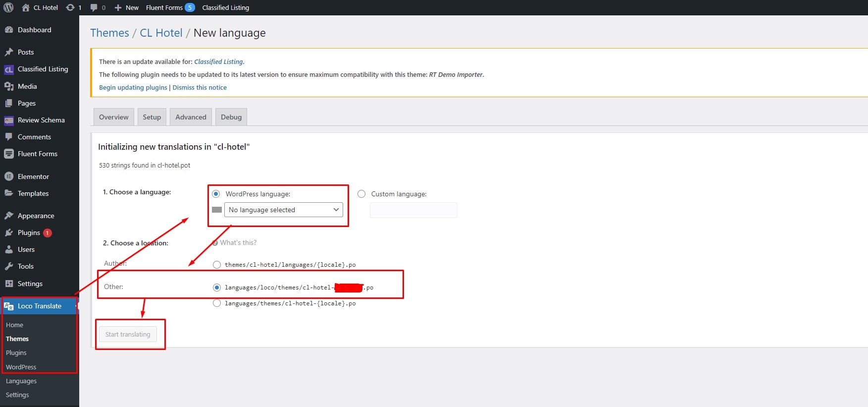This screenshot has height=407, width=868.
Task: Click the "530 strings found in cl-hotel.pot" text
Action: coord(145,166)
